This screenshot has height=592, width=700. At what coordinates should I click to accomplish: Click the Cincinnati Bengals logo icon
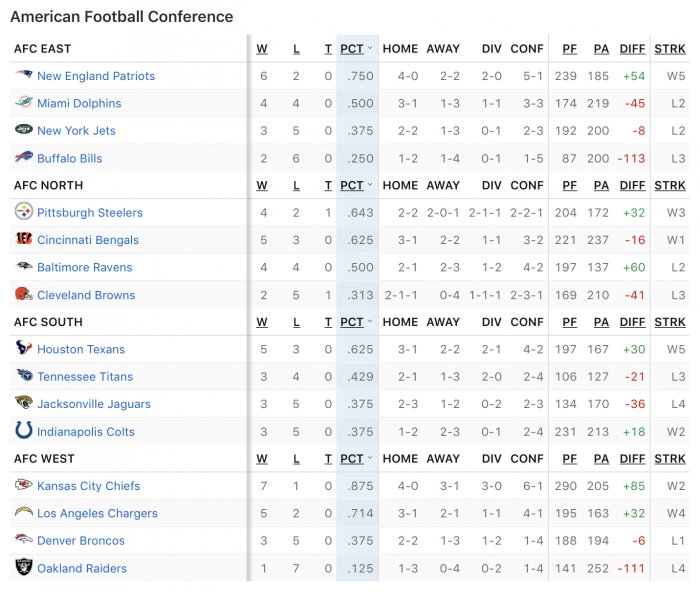(24, 238)
